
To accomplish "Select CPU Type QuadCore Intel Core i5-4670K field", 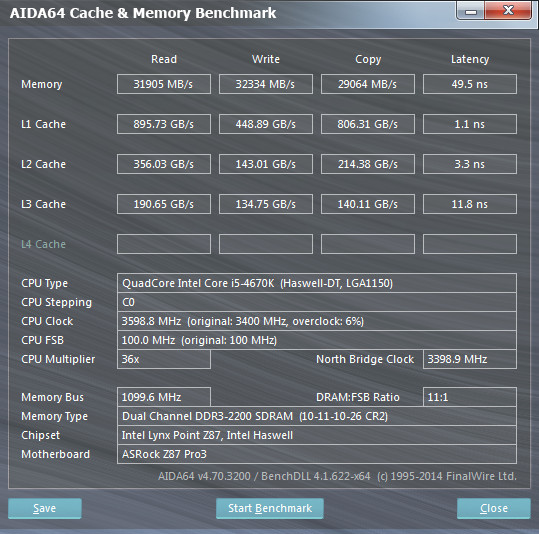I will coord(317,283).
